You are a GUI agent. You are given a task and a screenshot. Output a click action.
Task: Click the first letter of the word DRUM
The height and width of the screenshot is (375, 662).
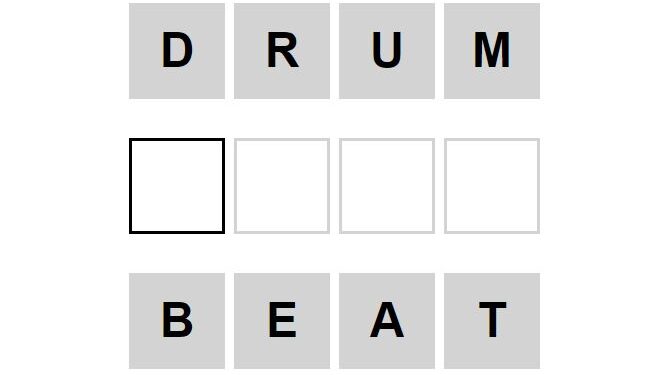[177, 51]
